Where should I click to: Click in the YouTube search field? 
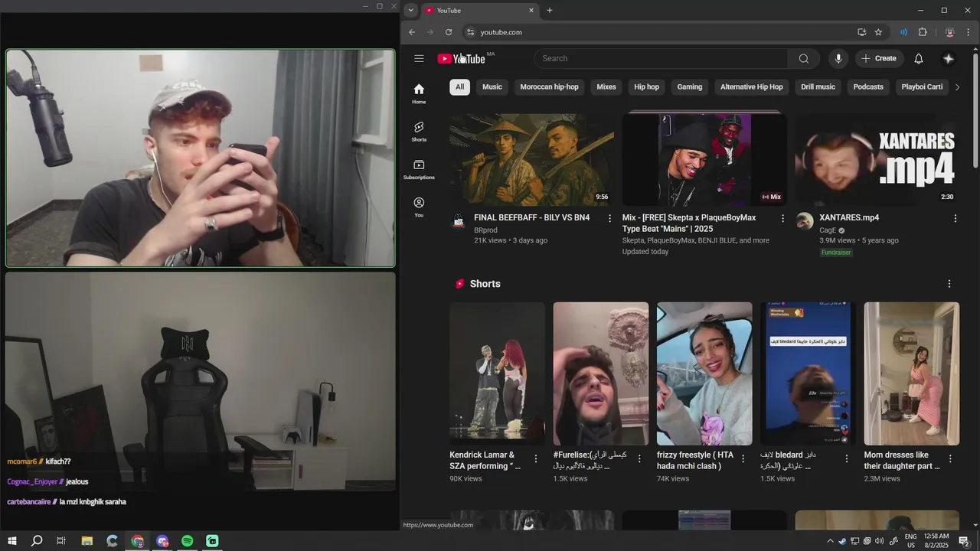pos(661,58)
